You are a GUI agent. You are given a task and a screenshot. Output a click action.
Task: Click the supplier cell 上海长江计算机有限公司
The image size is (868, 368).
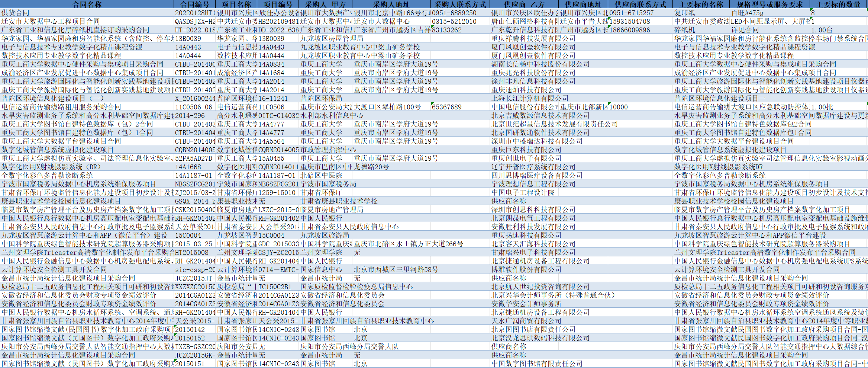pos(530,99)
